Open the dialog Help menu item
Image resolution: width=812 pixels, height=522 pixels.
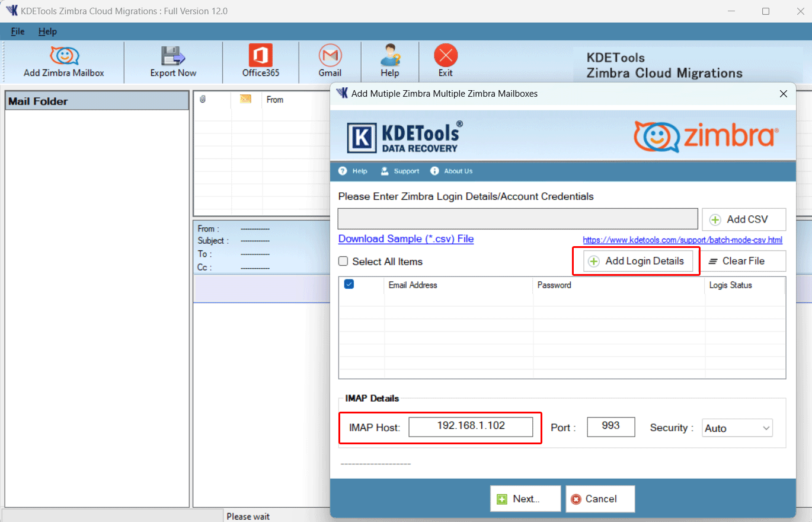353,171
